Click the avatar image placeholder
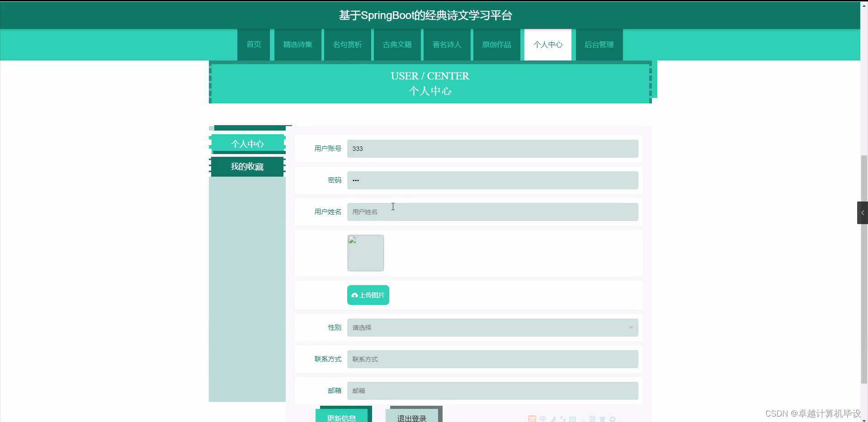Image resolution: width=868 pixels, height=422 pixels. coord(365,253)
